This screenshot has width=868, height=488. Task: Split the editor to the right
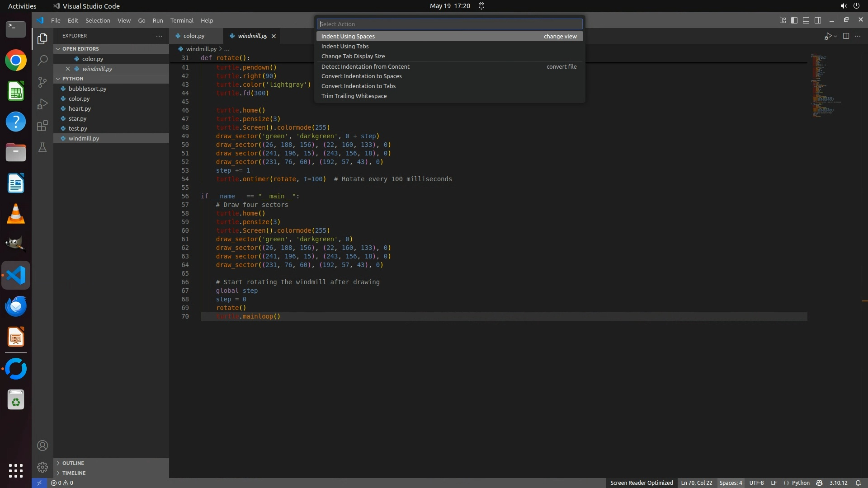click(x=846, y=36)
